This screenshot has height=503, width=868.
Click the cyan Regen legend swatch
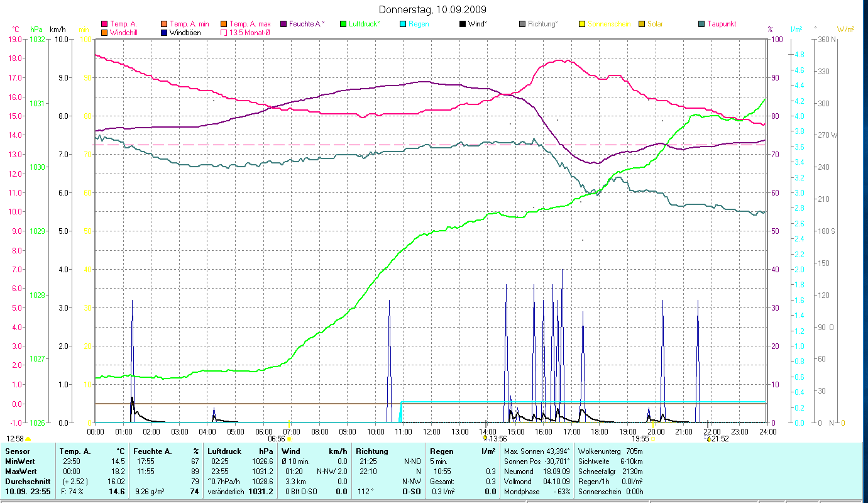[402, 24]
